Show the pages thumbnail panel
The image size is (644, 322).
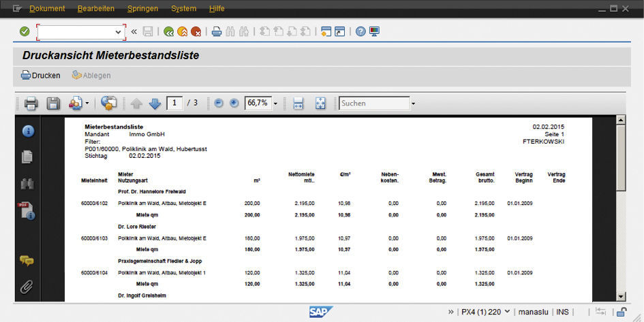coord(27,157)
